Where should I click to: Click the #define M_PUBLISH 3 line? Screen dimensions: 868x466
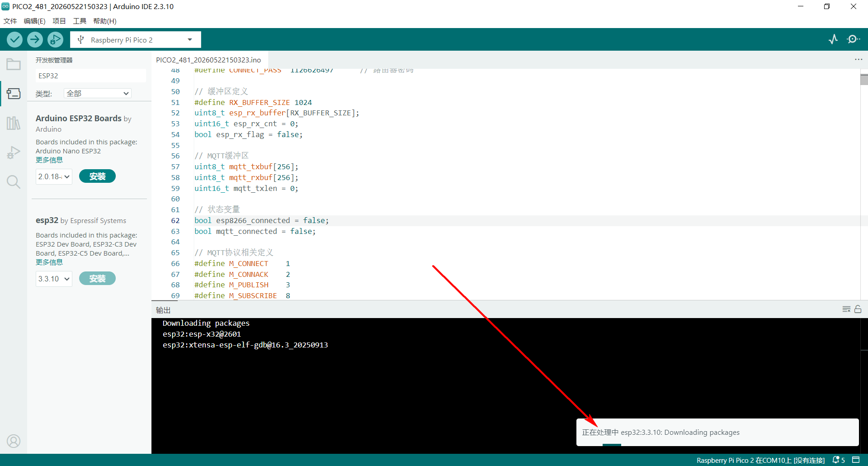pyautogui.click(x=242, y=285)
